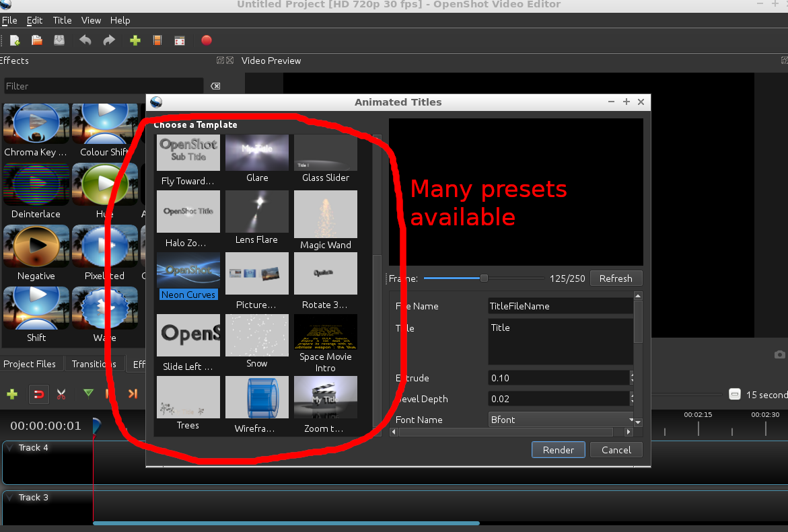Click the properties horizontal scroll right arrow
Viewport: 788px width, 532px height.
tap(629, 432)
